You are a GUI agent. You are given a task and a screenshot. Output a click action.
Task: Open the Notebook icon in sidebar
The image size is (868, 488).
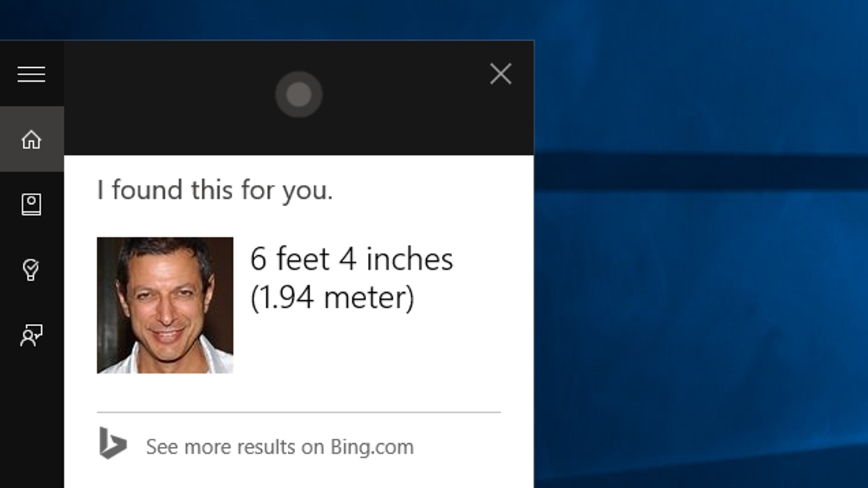coord(31,205)
